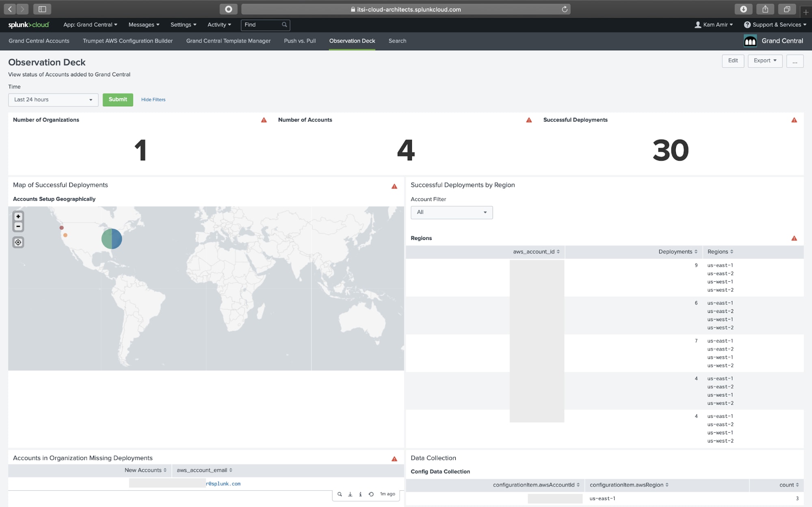
Task: Open Trumpet AWS Configuration Builder tab
Action: click(128, 41)
